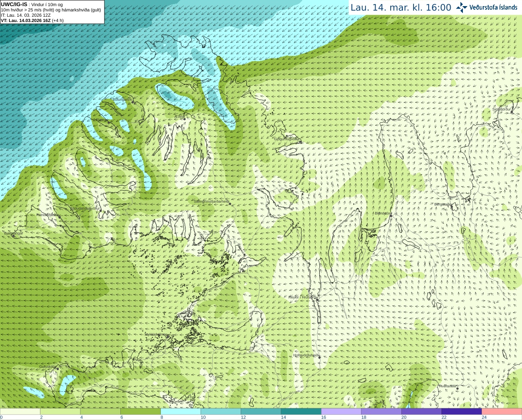Click the Holtavörðuheiði station label

[x=306, y=355]
